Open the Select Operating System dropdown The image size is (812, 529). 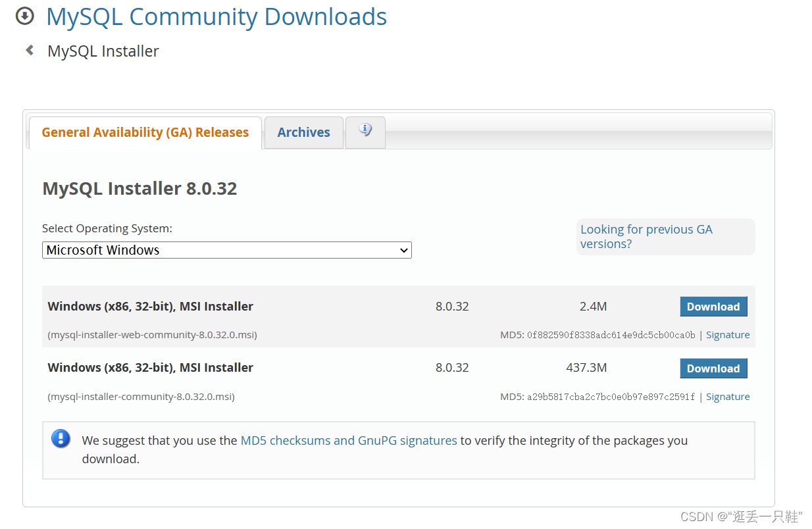226,250
